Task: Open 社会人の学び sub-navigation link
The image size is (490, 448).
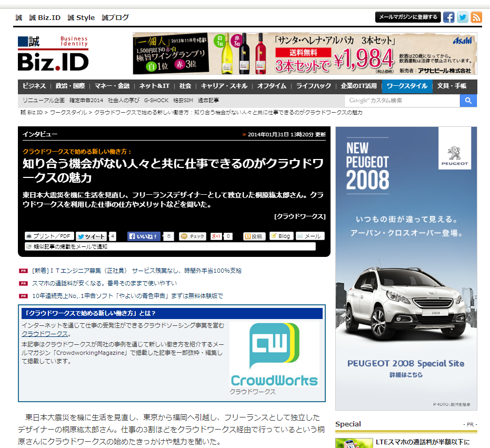Action: (x=124, y=101)
